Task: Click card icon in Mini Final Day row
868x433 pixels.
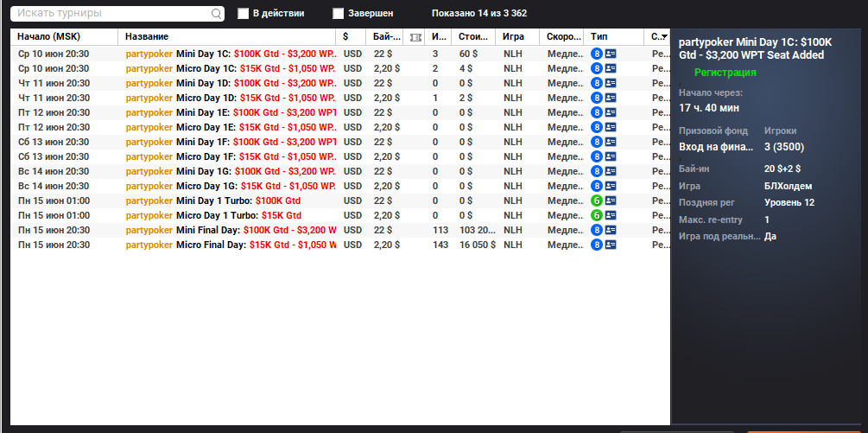Action: (611, 230)
